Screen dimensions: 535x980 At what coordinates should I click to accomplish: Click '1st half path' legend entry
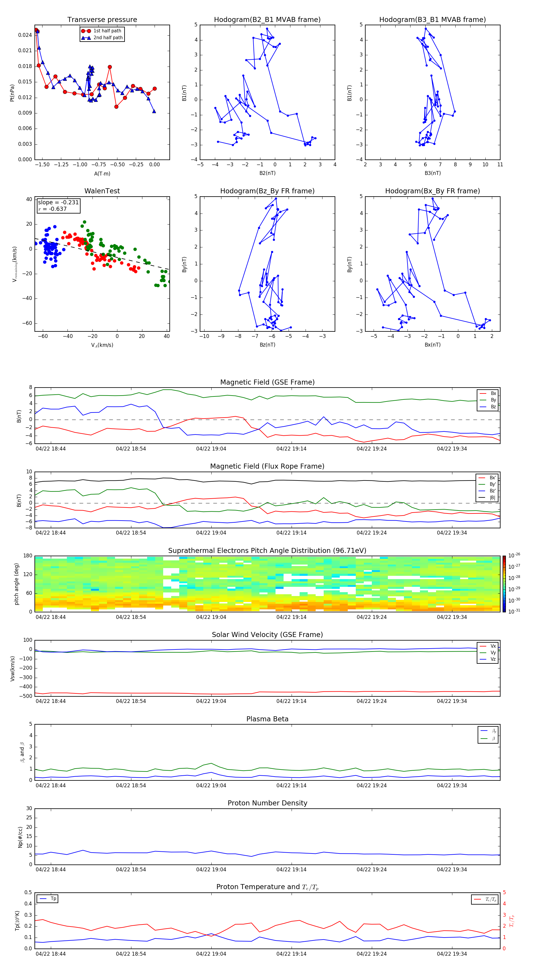(x=102, y=31)
